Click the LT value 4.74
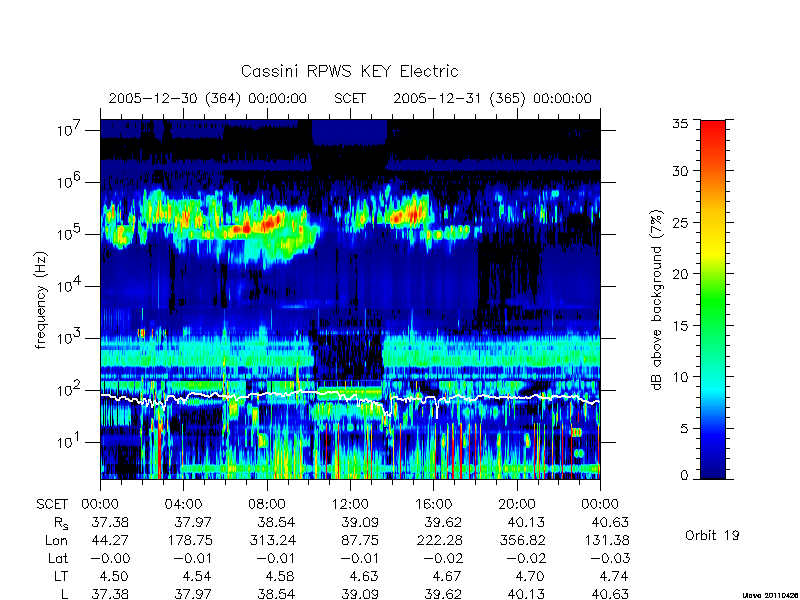The width and height of the screenshot is (800, 600). (x=614, y=576)
